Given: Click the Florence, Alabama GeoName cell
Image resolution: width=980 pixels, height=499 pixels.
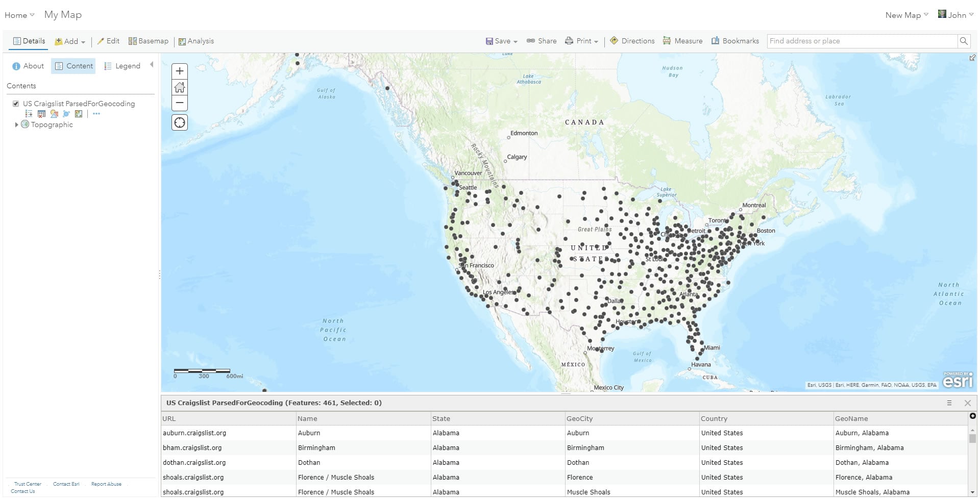Looking at the screenshot, I should click(x=900, y=477).
